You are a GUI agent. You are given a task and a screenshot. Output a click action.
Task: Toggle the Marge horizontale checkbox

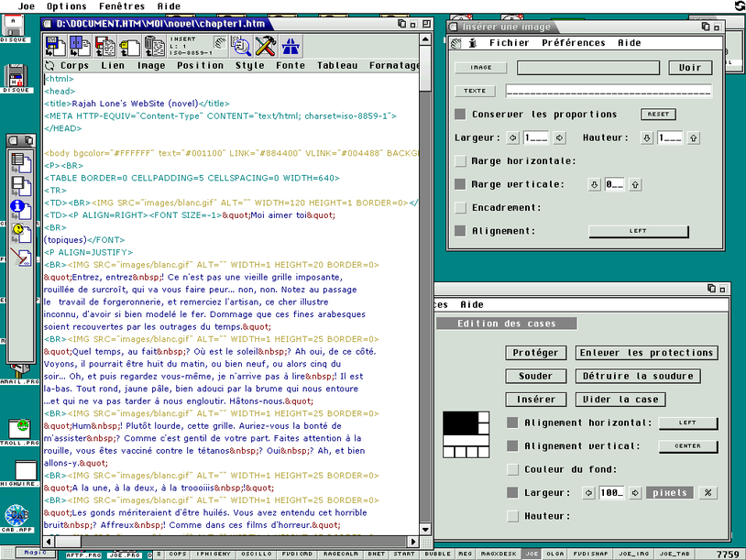460,160
